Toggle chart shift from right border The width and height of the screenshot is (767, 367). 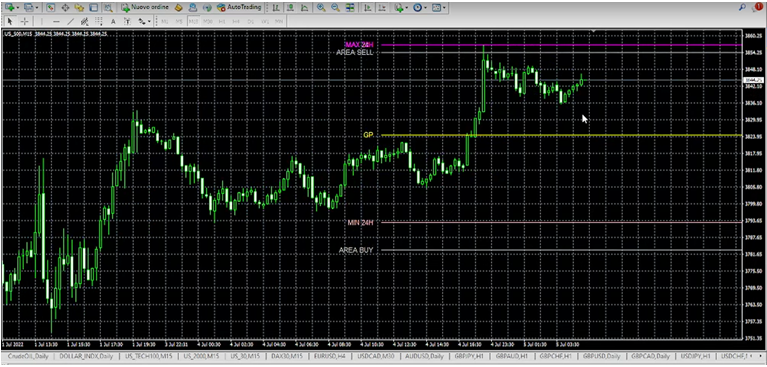383,8
